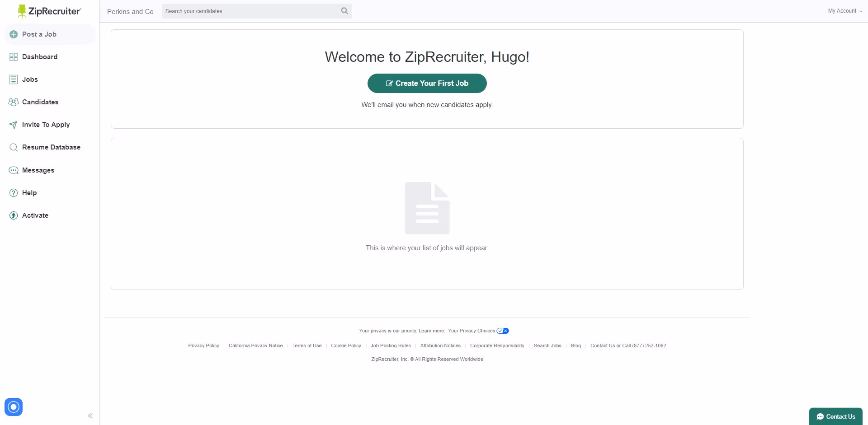Open Corporate Responsibility link

click(497, 346)
